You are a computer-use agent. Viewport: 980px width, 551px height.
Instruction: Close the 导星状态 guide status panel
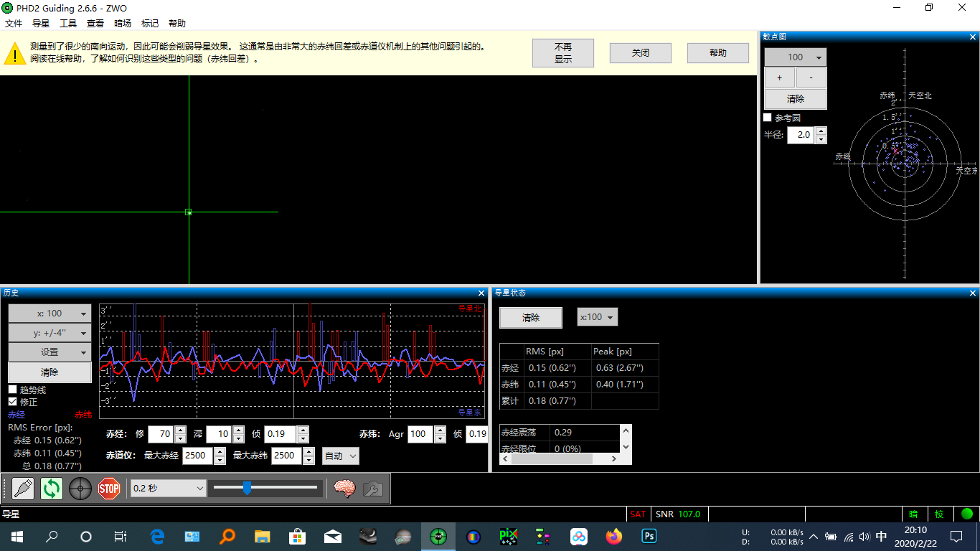coord(973,293)
